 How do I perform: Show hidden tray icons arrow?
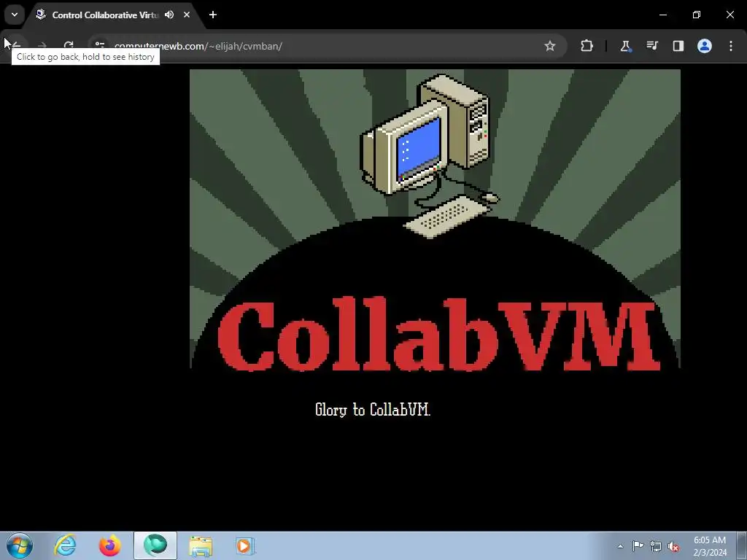[x=620, y=546]
